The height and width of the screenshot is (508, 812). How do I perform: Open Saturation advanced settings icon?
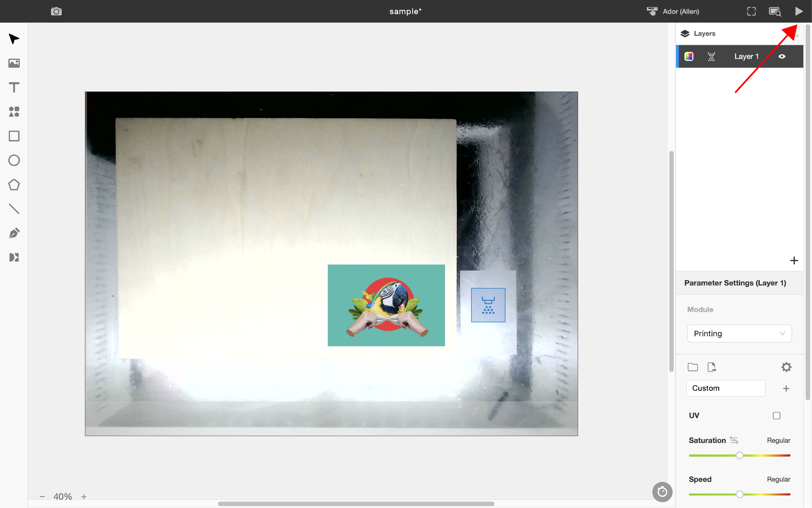click(x=734, y=440)
